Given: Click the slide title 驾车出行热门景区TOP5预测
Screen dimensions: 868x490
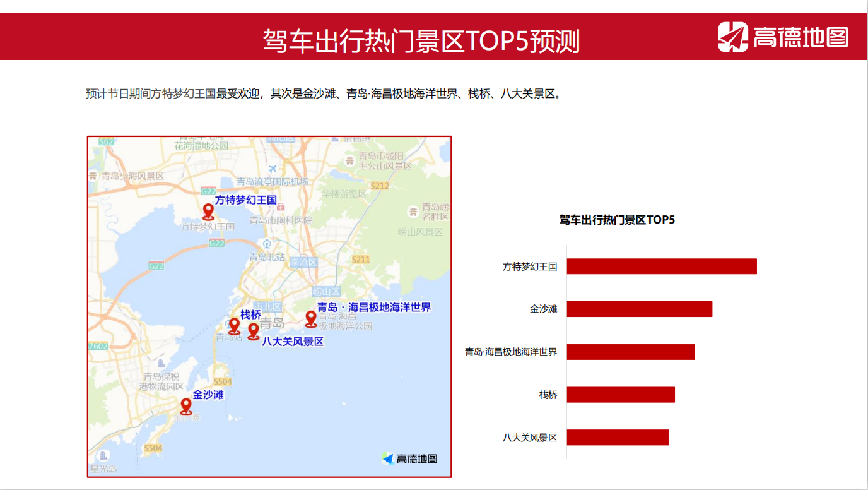Looking at the screenshot, I should 421,41.
